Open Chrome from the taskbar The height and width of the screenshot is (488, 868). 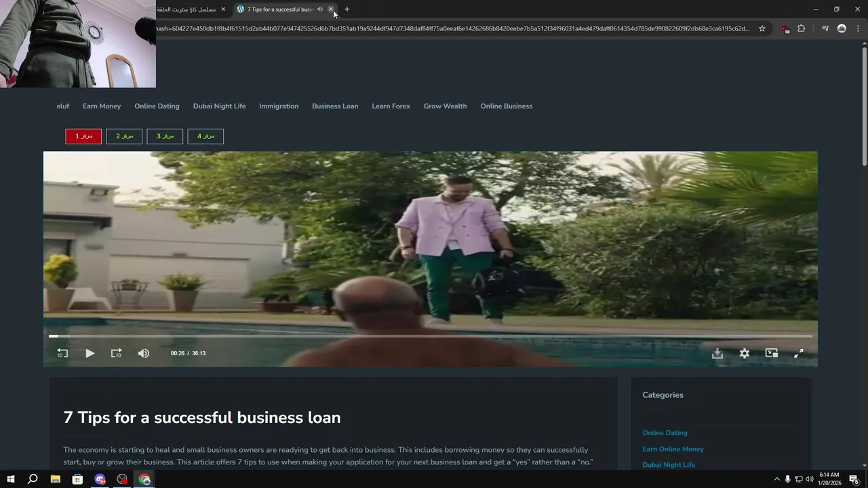point(144,479)
